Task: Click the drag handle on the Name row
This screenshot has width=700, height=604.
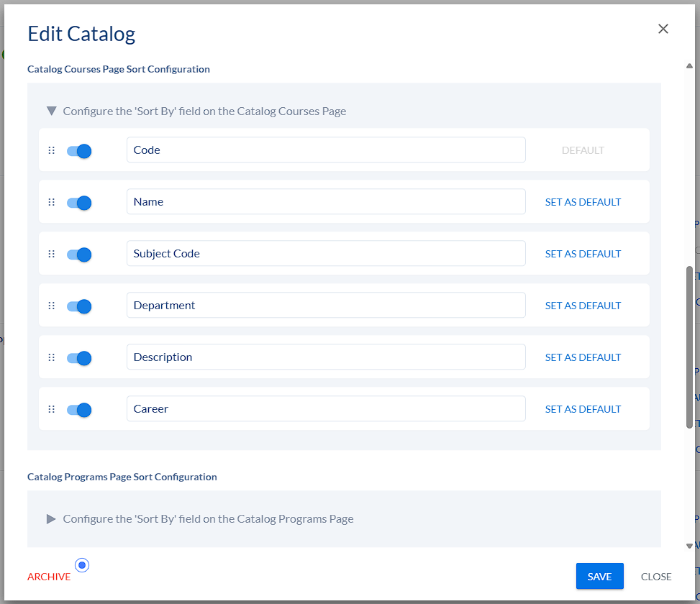Action: 51,202
